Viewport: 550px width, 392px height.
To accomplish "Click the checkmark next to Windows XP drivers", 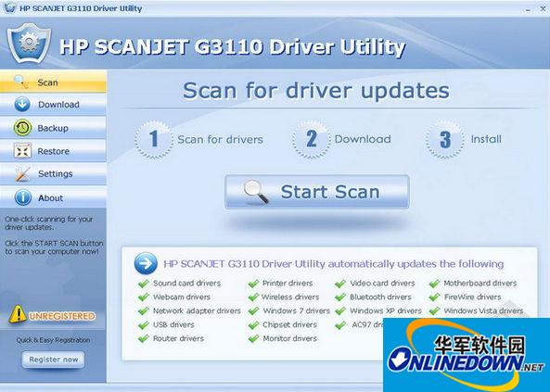I will coord(340,311).
